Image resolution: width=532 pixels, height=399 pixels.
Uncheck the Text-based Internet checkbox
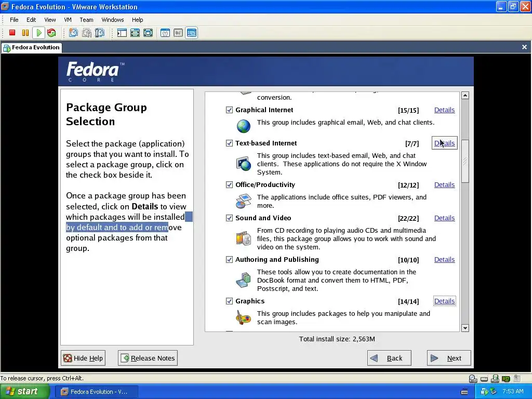click(229, 143)
